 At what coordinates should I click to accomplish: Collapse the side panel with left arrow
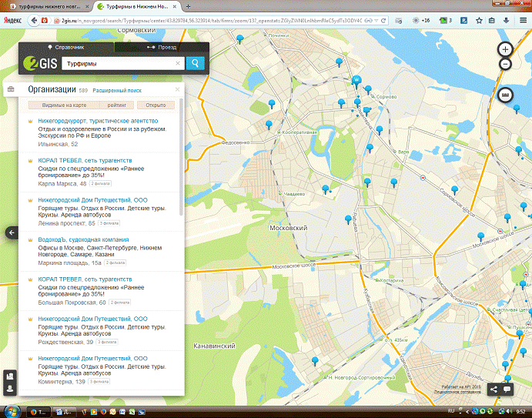[x=12, y=232]
